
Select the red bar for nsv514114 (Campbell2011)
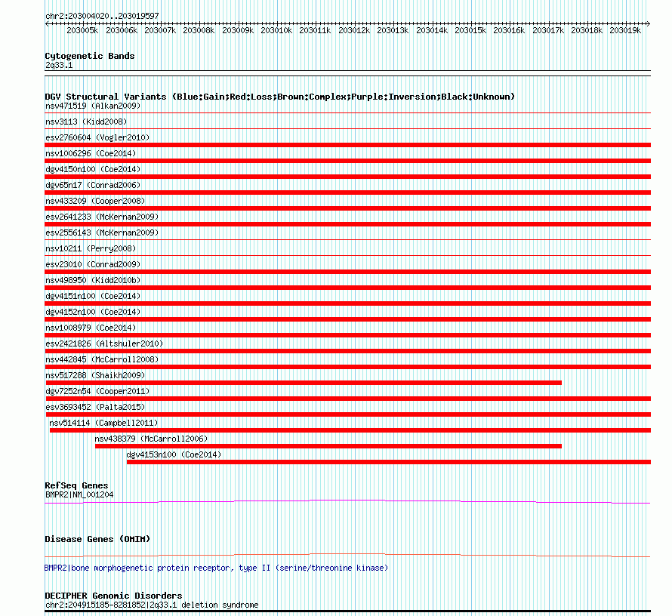[350, 430]
